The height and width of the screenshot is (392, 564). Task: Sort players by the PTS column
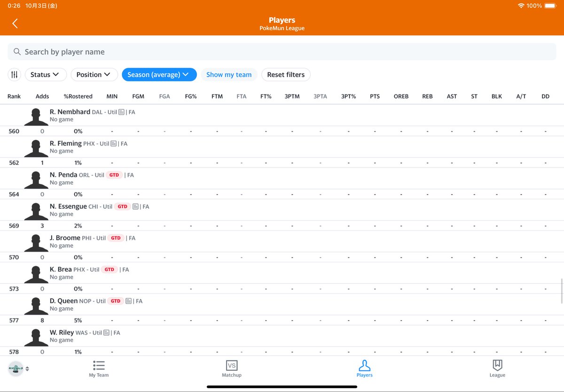pos(375,96)
